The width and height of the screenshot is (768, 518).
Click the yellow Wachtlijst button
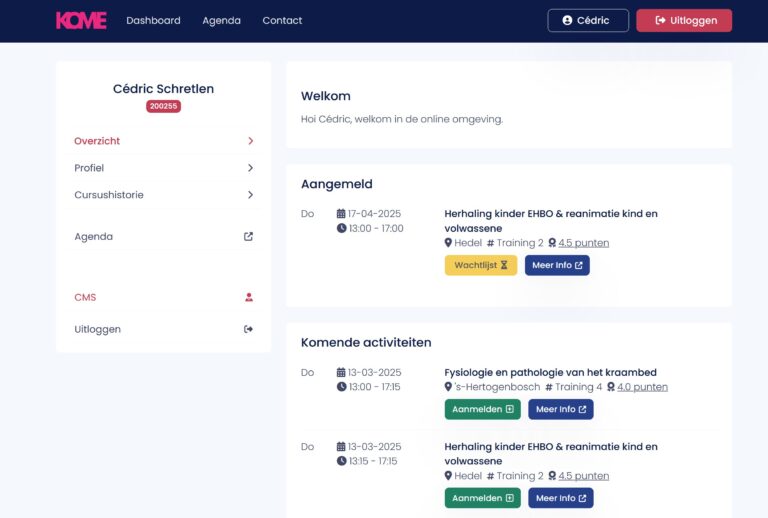coord(480,265)
